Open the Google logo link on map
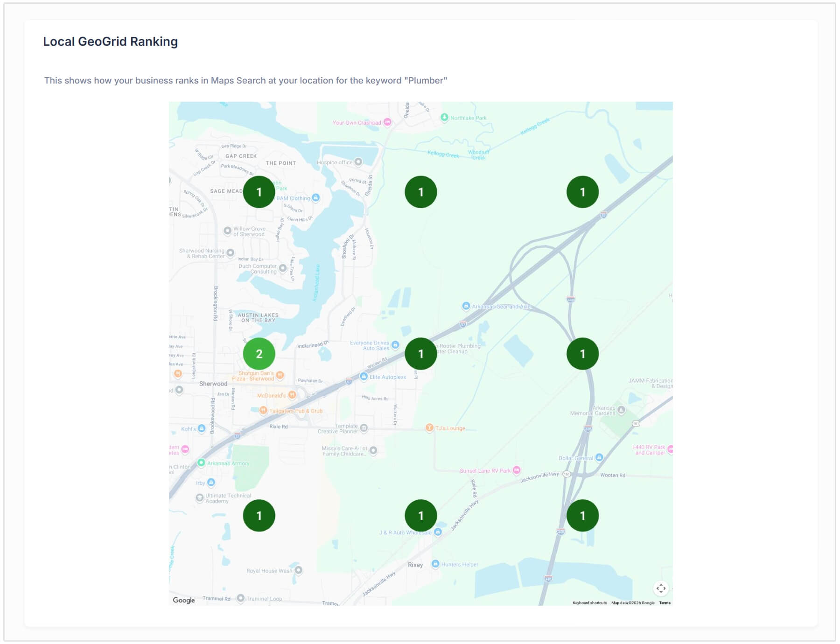The image size is (840, 644). click(x=184, y=600)
